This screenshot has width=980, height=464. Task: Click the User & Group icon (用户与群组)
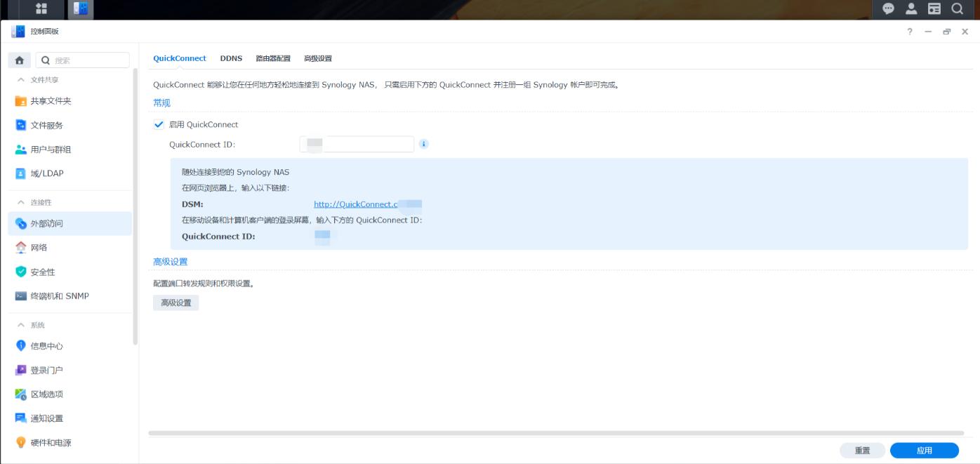point(21,150)
